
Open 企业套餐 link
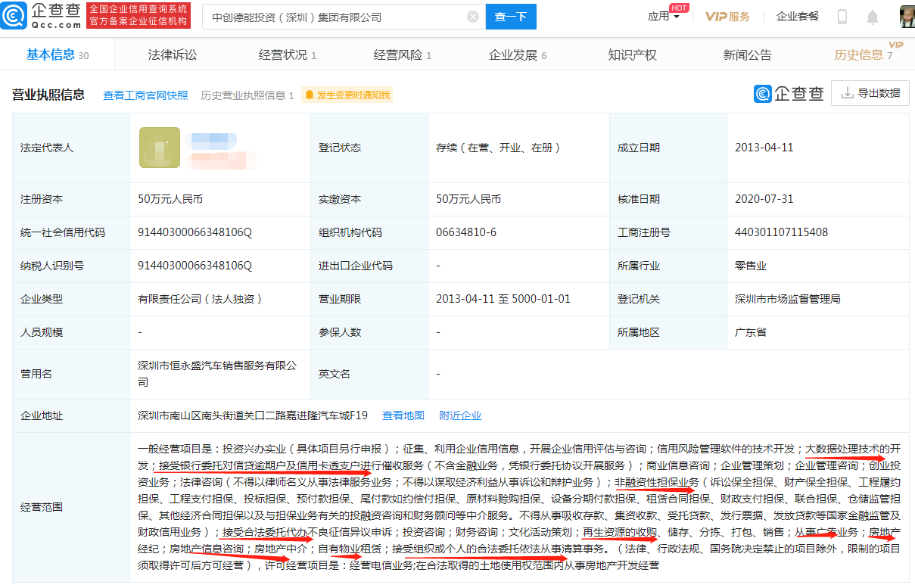798,17
